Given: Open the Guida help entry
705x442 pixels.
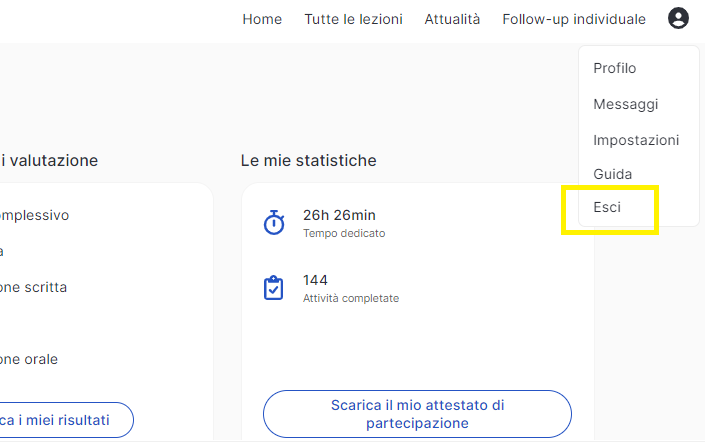Looking at the screenshot, I should [612, 174].
